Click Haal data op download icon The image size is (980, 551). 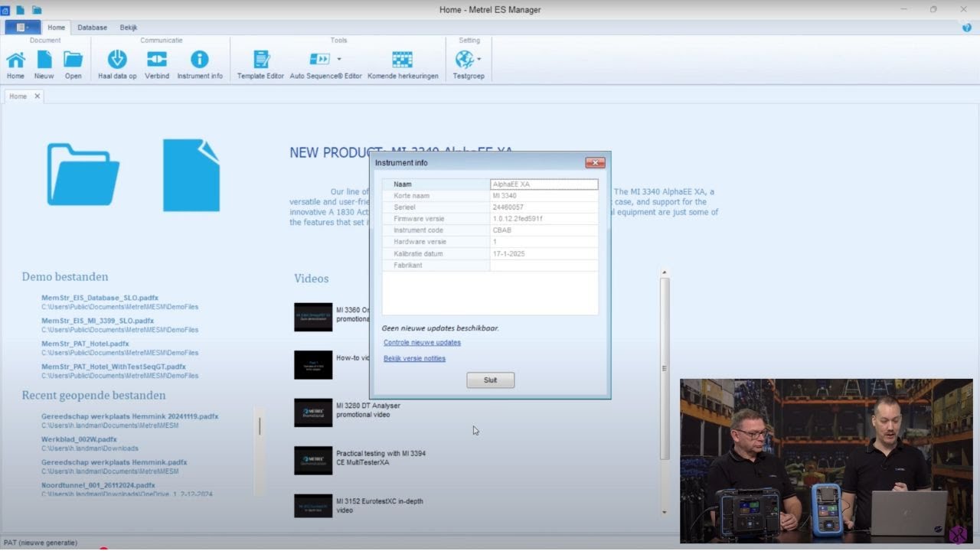coord(117,64)
